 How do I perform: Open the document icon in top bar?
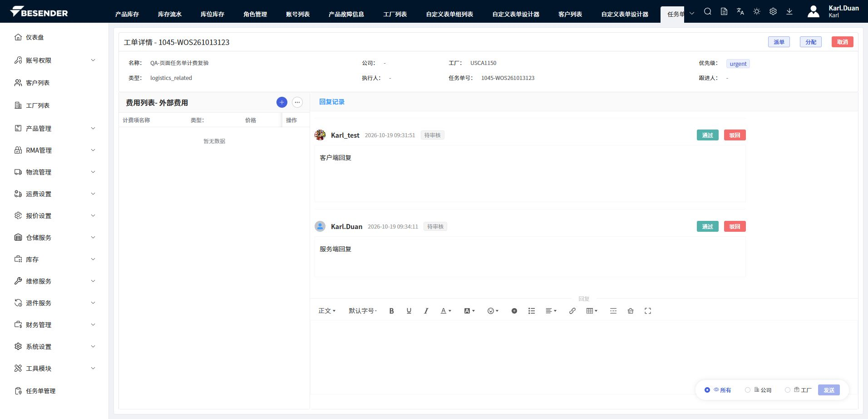724,12
